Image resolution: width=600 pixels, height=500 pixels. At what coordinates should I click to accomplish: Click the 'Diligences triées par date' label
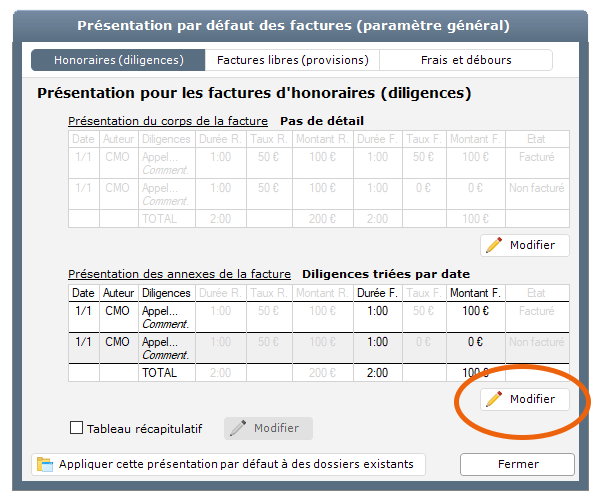click(386, 274)
